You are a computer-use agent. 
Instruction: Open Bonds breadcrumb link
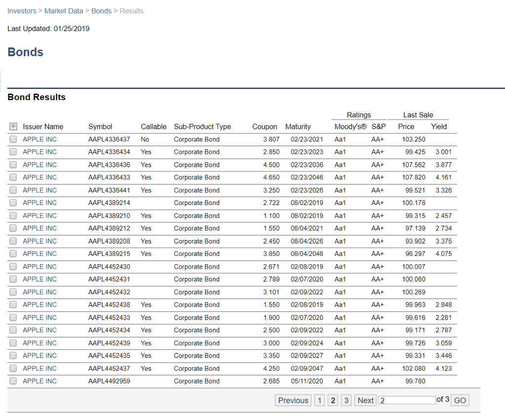pyautogui.click(x=102, y=11)
